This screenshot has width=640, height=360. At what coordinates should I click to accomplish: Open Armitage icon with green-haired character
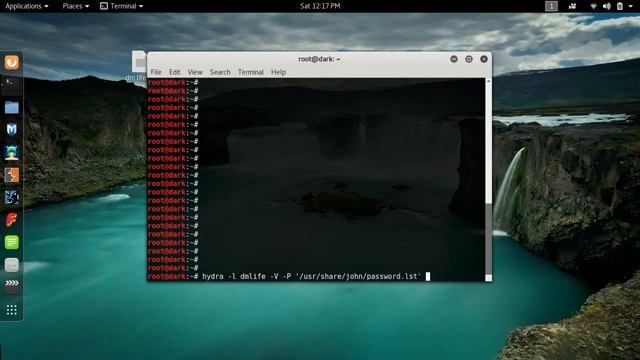pos(11,152)
